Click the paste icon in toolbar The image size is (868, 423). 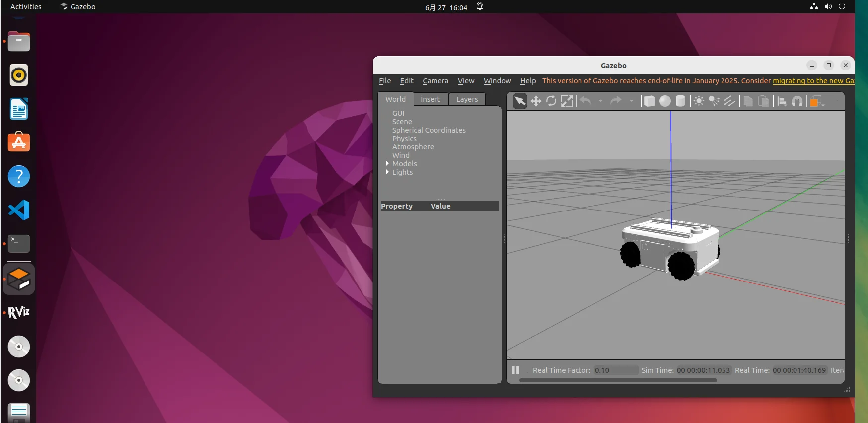[x=764, y=101]
